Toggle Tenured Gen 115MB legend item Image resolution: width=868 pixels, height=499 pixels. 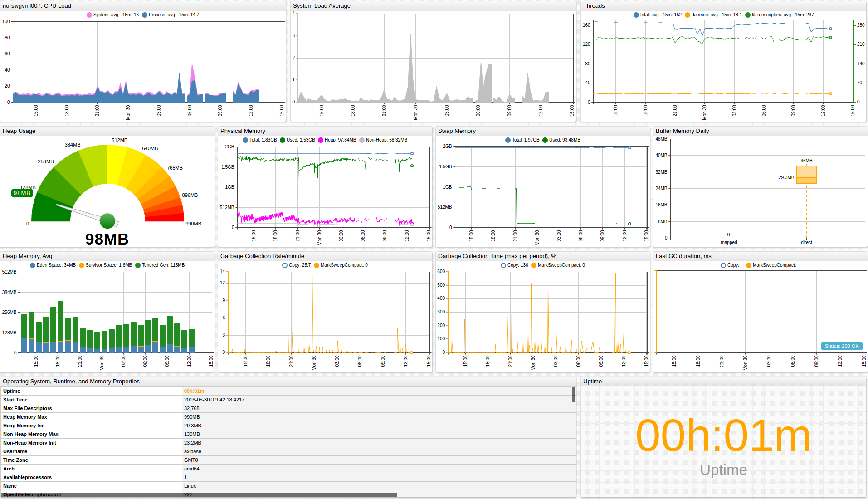(x=160, y=265)
